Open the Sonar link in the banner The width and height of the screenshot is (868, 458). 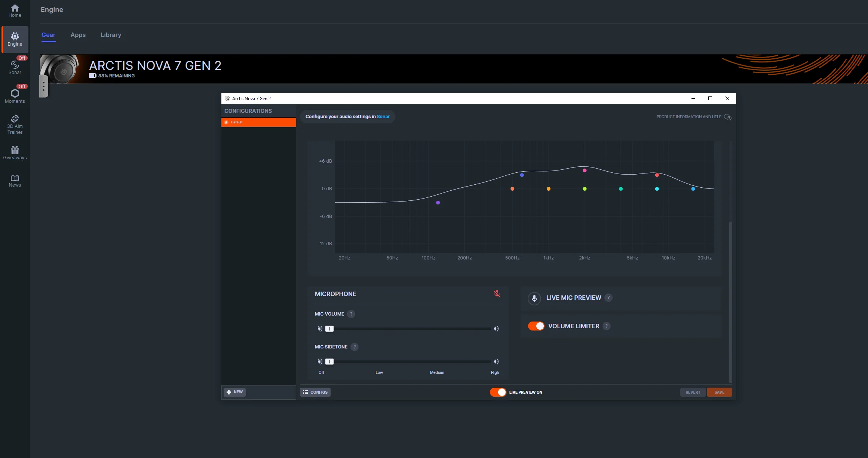[x=383, y=117]
